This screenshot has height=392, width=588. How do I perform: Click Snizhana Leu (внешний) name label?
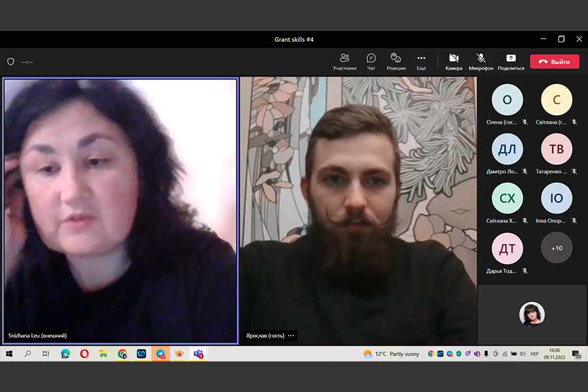(37, 335)
